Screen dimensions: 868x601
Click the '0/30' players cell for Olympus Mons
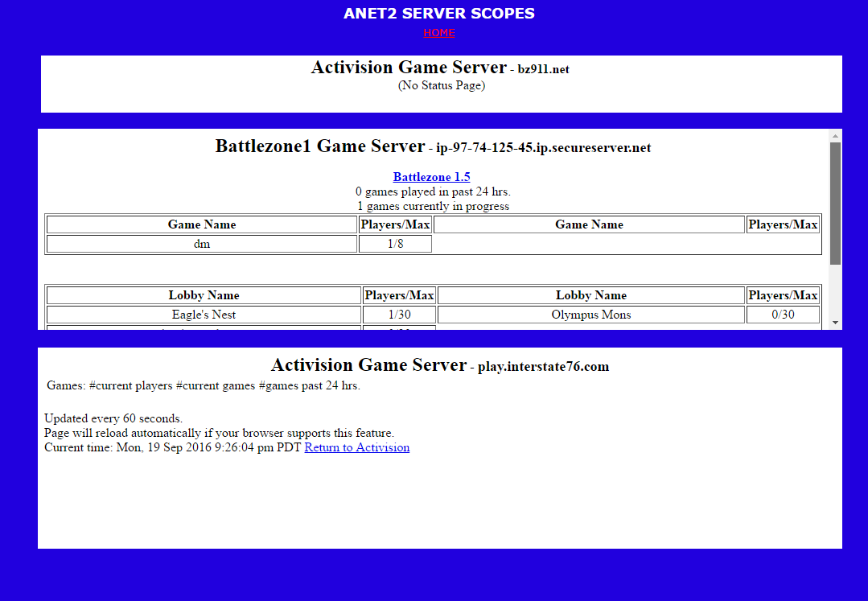[783, 315]
